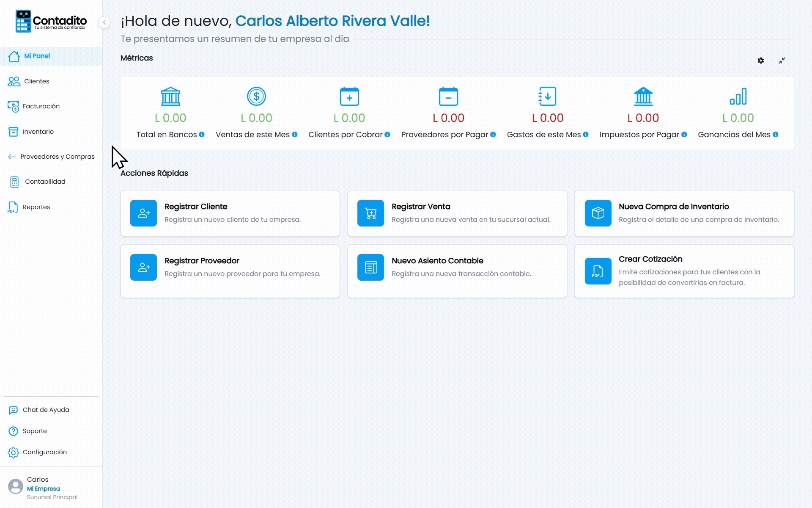This screenshot has width=812, height=508.
Task: Open Carlos user profile avatar
Action: click(x=16, y=486)
